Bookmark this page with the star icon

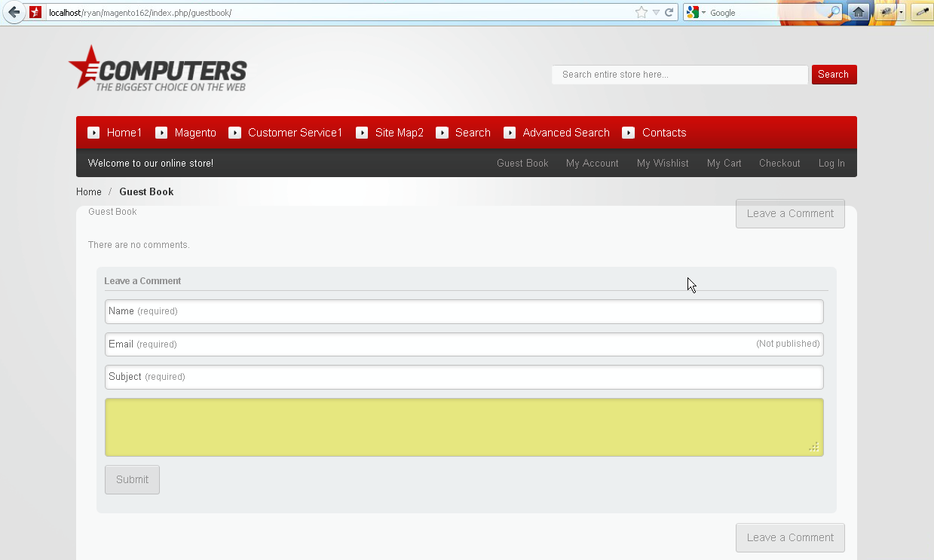[x=641, y=12]
